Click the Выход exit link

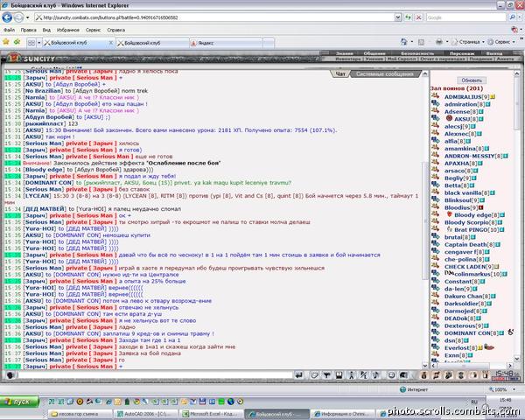tap(494, 53)
